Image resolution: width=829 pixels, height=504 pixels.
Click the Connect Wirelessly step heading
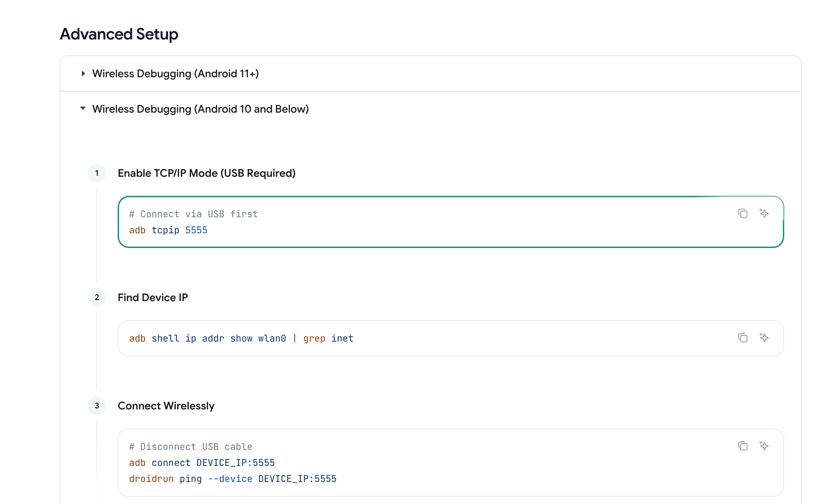click(x=166, y=406)
